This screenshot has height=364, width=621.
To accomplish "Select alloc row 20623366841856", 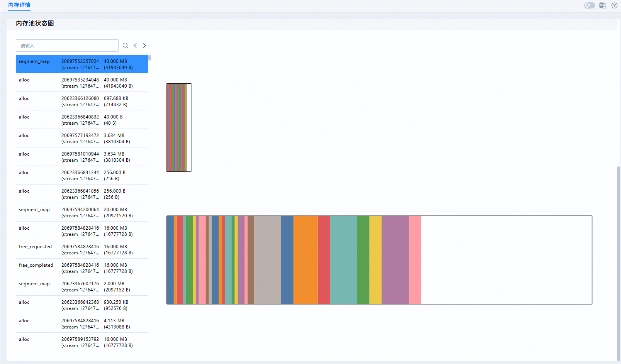I will click(x=82, y=194).
